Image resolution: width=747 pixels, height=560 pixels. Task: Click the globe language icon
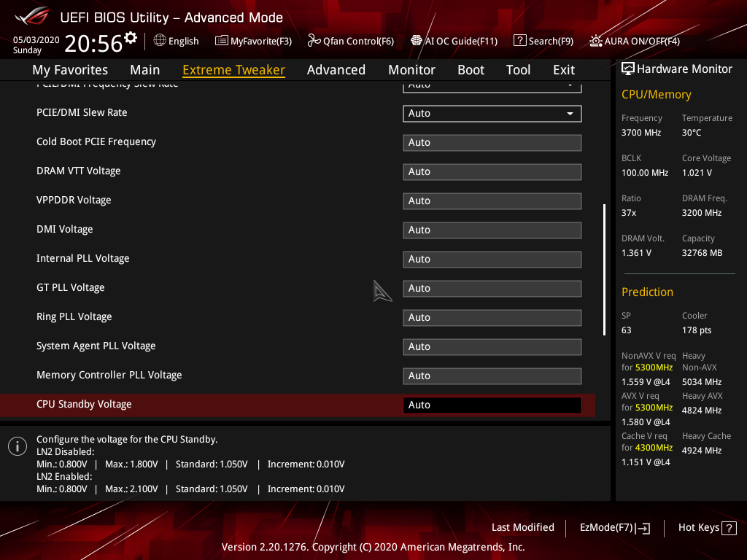click(160, 41)
